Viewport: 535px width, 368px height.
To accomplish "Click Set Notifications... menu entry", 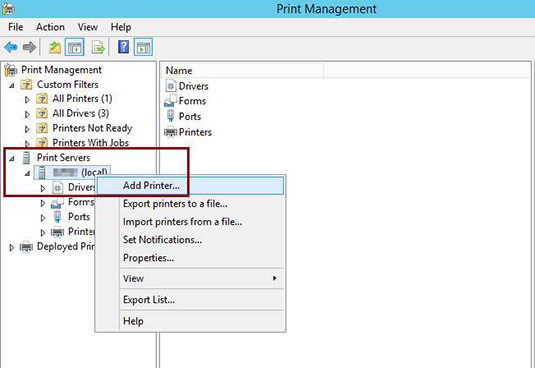I will [x=162, y=240].
